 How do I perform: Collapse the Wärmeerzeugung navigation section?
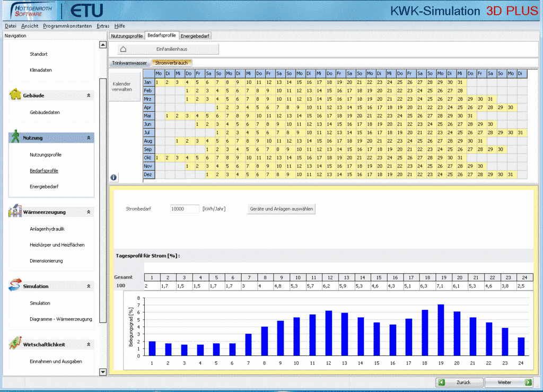[89, 212]
